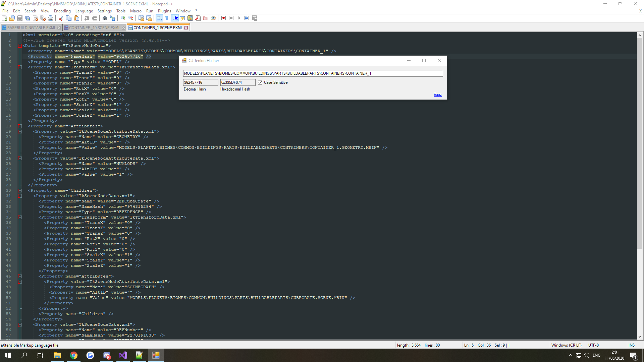Click the Hexadecimal Hash field 0x395DF074

pos(237,82)
